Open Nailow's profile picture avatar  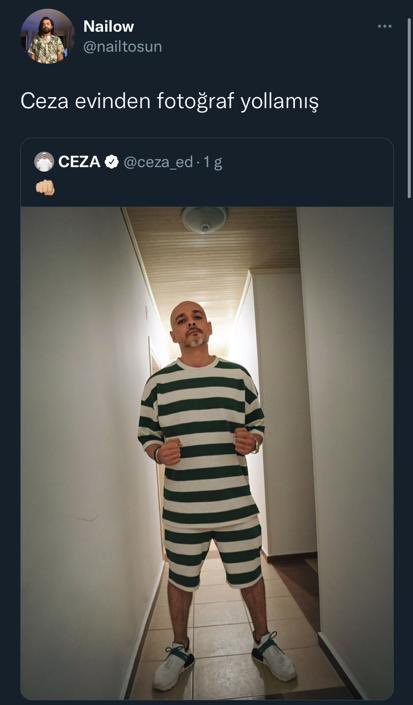tap(47, 36)
